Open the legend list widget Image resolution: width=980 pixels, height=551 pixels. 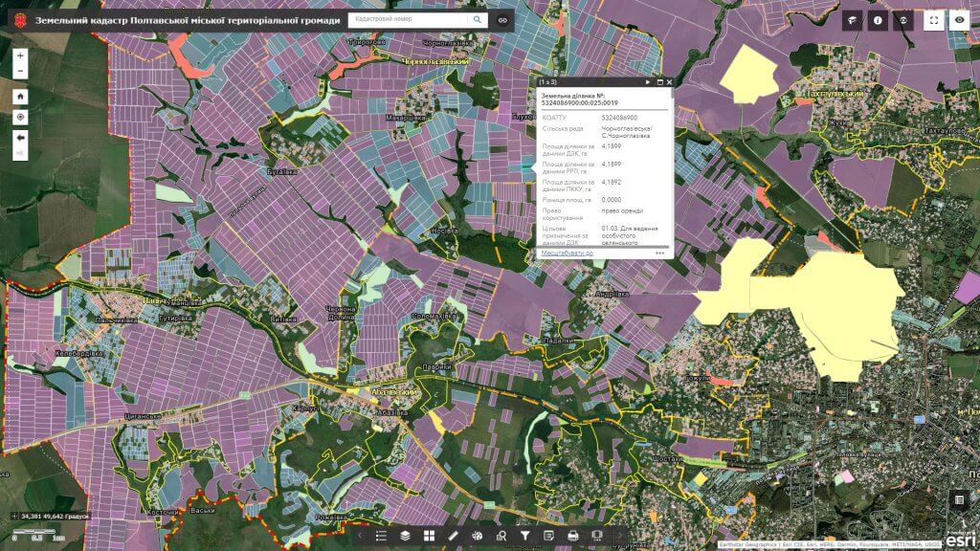(x=381, y=536)
